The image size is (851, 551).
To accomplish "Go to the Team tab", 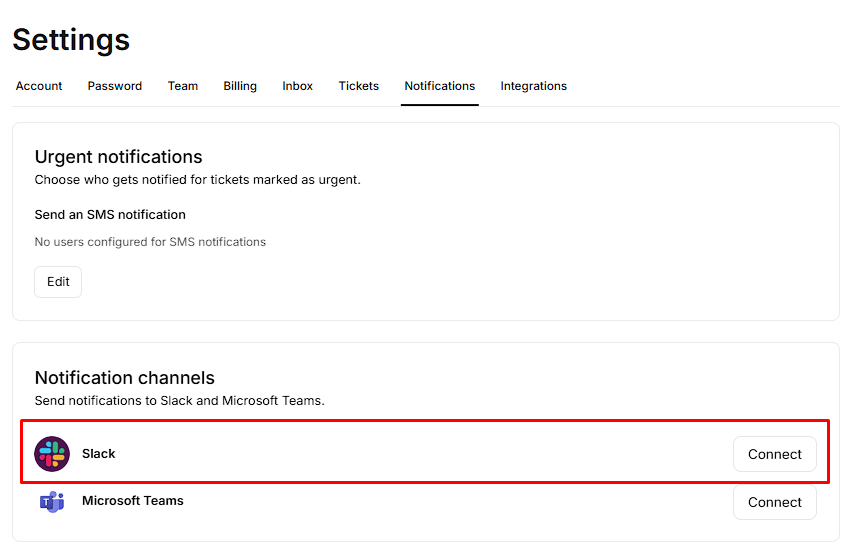I will pos(183,86).
